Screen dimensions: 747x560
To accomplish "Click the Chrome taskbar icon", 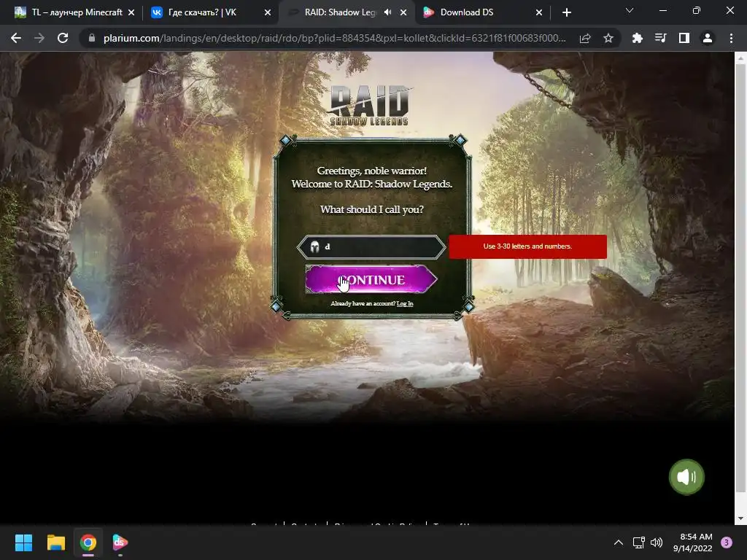I will tap(88, 542).
